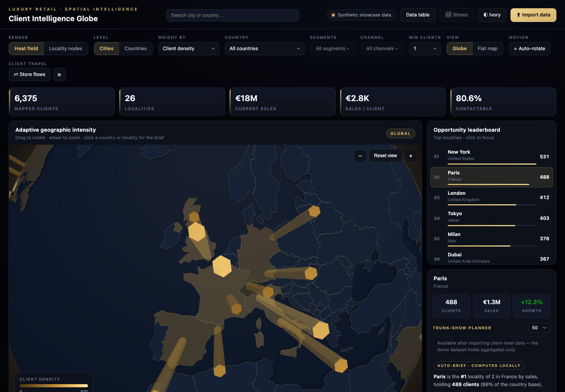Screen dimensions: 565x392
Task: Click the €1.3M Sales stat tile
Action: pos(492,306)
